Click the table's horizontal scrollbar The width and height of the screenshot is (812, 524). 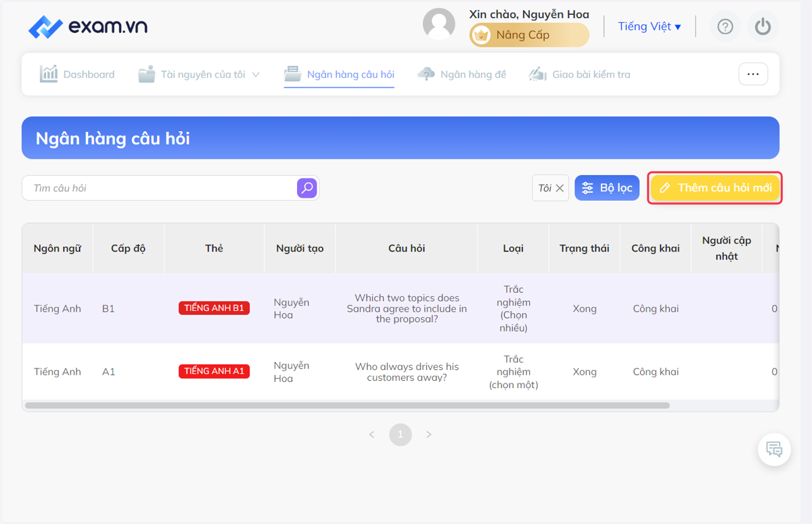click(x=347, y=406)
